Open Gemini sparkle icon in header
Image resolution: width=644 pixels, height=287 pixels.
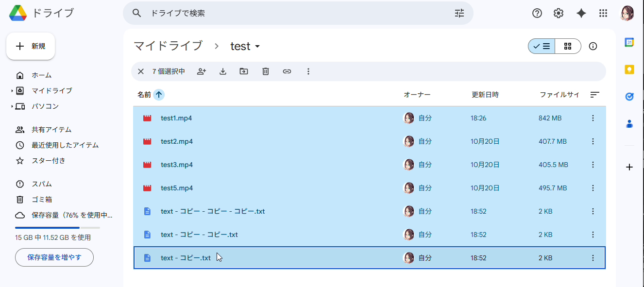point(581,13)
